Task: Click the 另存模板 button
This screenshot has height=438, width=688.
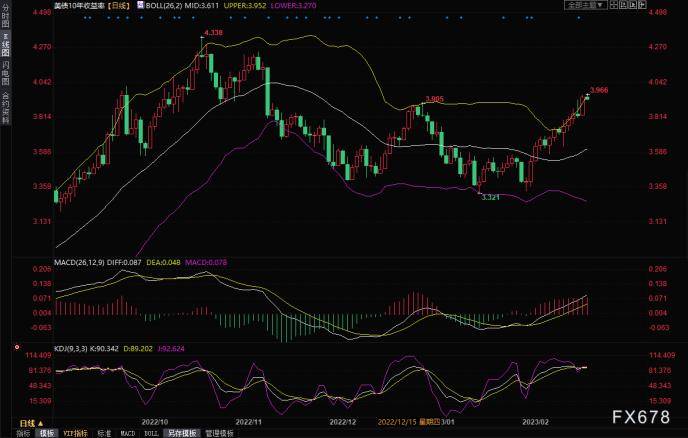Action: tap(182, 434)
